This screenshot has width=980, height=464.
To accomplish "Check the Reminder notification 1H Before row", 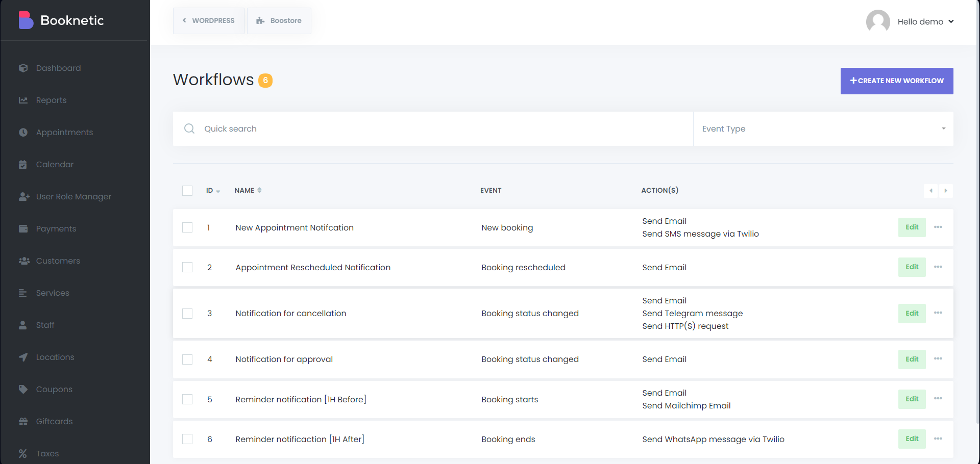I will click(187, 399).
